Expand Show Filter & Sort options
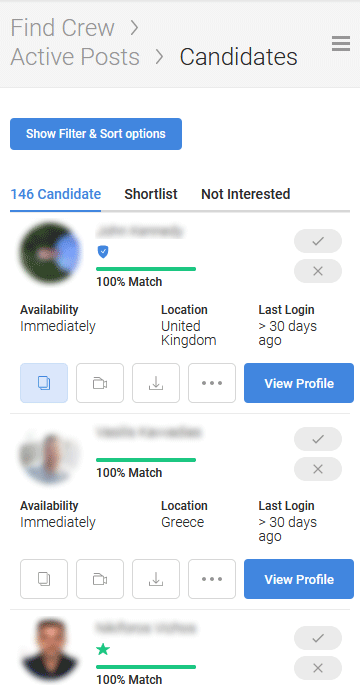The width and height of the screenshot is (360, 695). pyautogui.click(x=96, y=134)
